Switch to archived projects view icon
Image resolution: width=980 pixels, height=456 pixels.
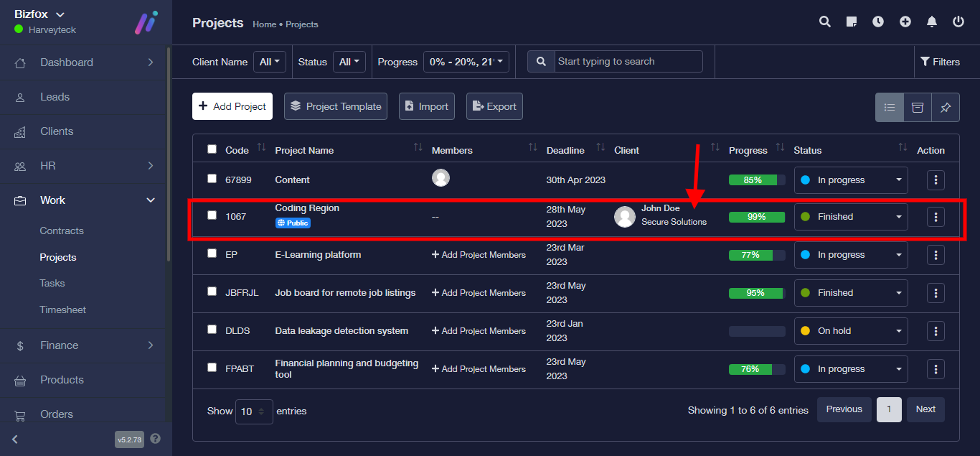pyautogui.click(x=918, y=107)
